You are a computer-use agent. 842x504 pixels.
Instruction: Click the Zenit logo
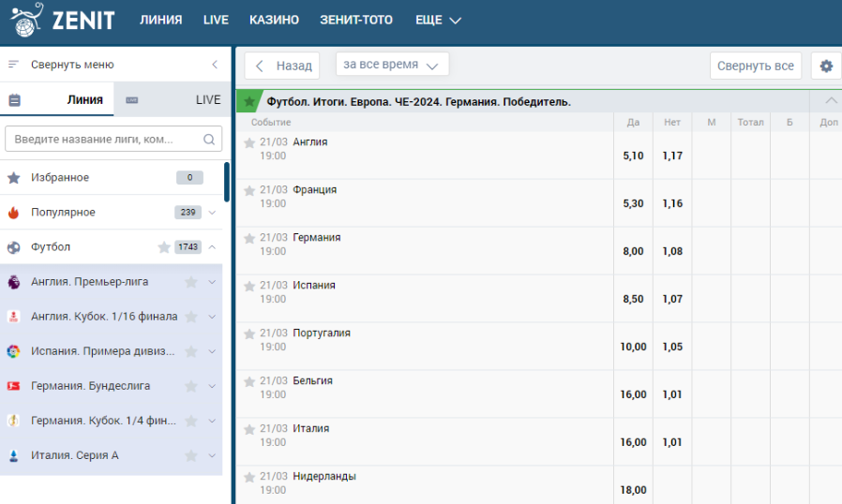(x=62, y=21)
